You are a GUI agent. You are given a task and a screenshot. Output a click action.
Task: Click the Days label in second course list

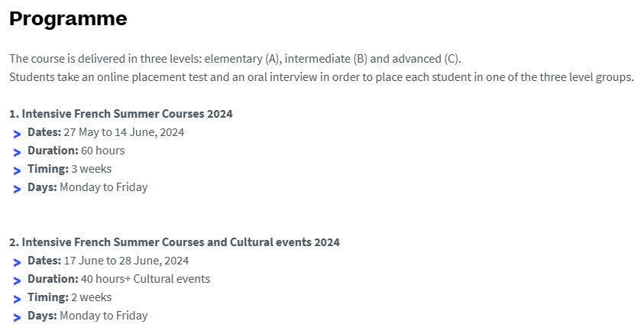point(42,316)
